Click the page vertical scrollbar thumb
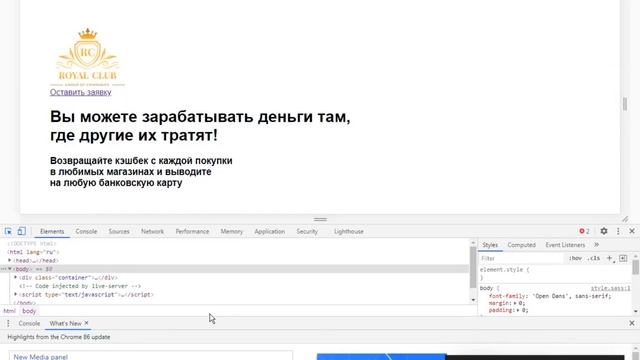Image resolution: width=640 pixels, height=360 pixels. coord(624,104)
